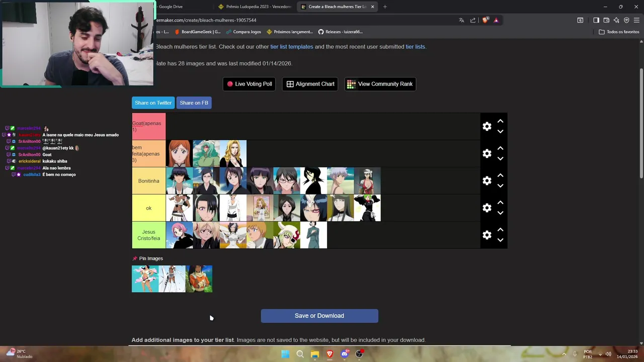Viewport: 644px width, 362px height.
Task: Click the translate page icon in address bar
Action: pyautogui.click(x=461, y=20)
